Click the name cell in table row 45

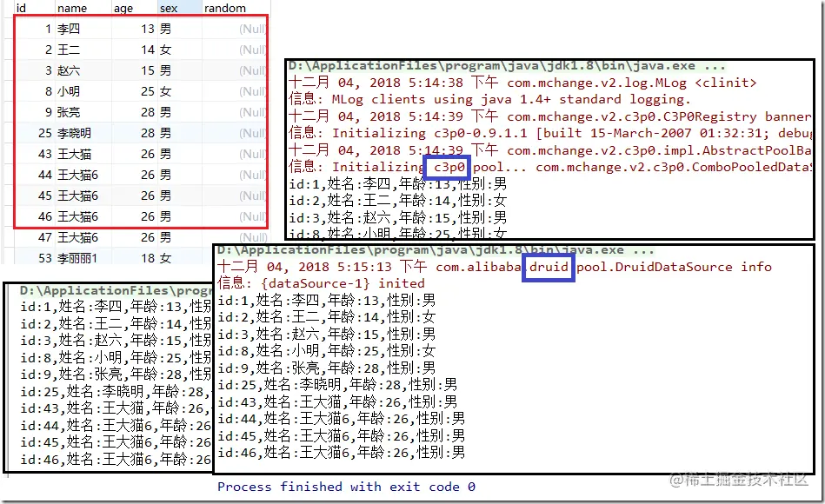78,196
